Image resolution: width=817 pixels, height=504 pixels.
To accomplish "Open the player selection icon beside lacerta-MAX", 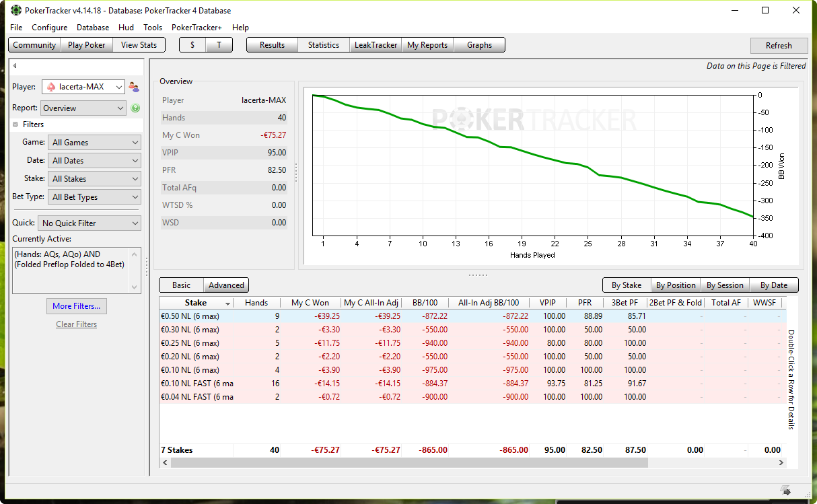I will [x=134, y=87].
